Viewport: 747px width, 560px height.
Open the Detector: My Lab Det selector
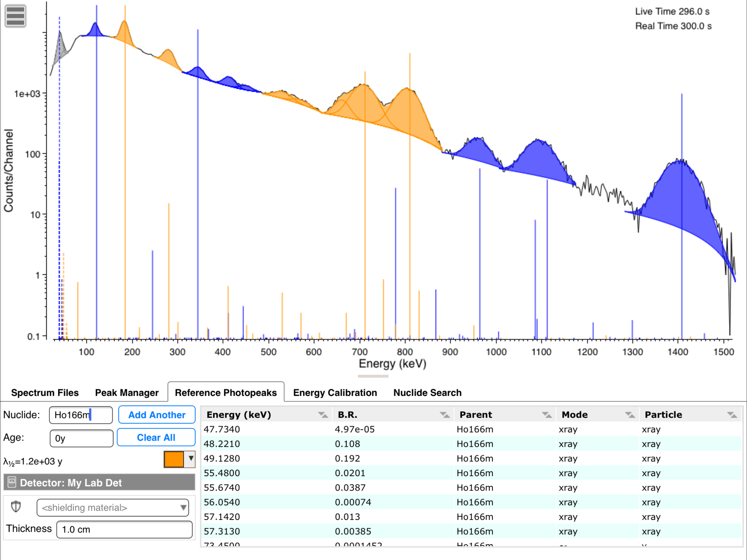pyautogui.click(x=99, y=482)
